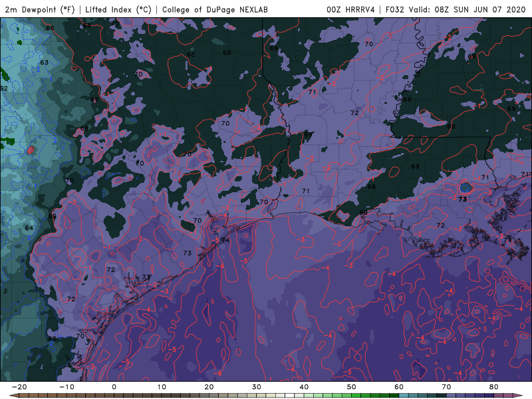This screenshot has height=399, width=532.
Task: Click the '-10' color bar label
Action: tap(66, 387)
